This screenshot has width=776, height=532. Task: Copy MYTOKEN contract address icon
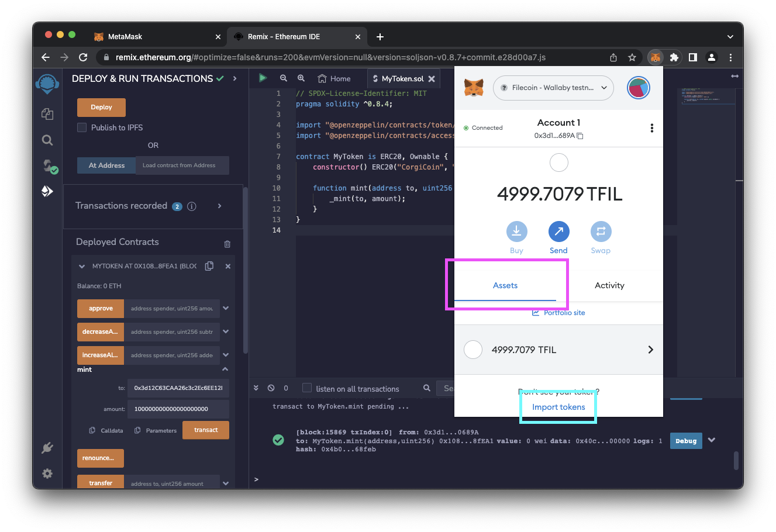pyautogui.click(x=209, y=266)
